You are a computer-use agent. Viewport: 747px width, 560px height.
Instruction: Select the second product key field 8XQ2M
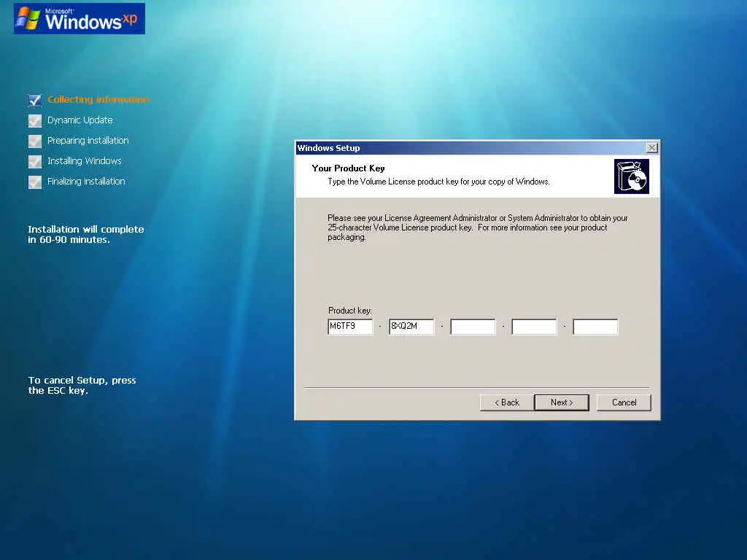tap(411, 327)
